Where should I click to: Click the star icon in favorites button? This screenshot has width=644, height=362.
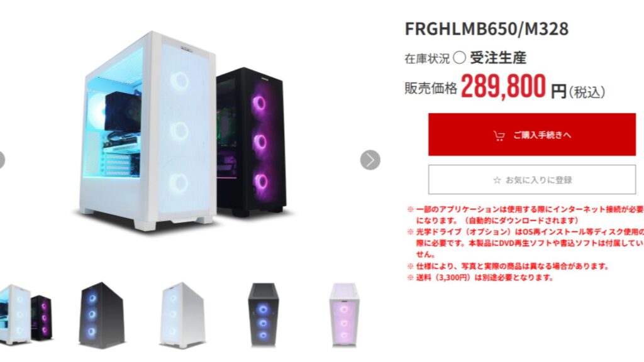pyautogui.click(x=497, y=180)
